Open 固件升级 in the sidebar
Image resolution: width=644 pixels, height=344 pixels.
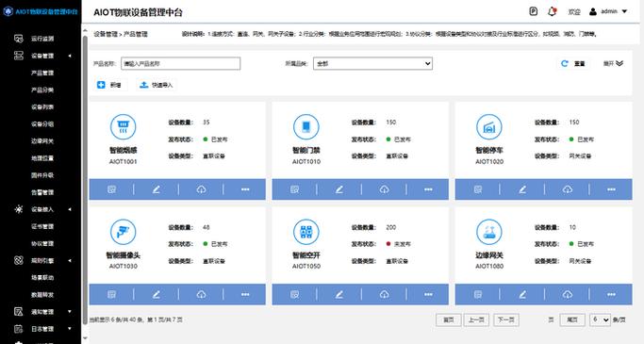42,175
